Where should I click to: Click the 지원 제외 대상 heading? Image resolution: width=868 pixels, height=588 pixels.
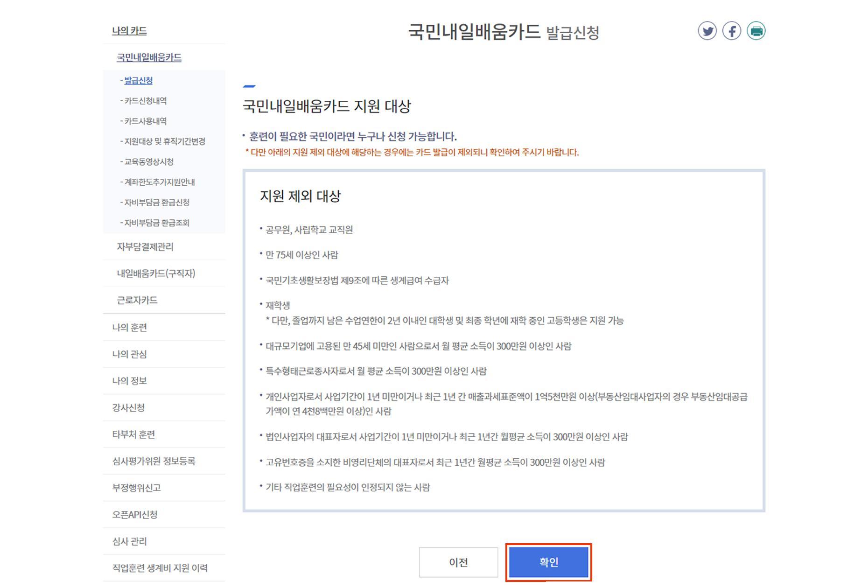pyautogui.click(x=300, y=196)
